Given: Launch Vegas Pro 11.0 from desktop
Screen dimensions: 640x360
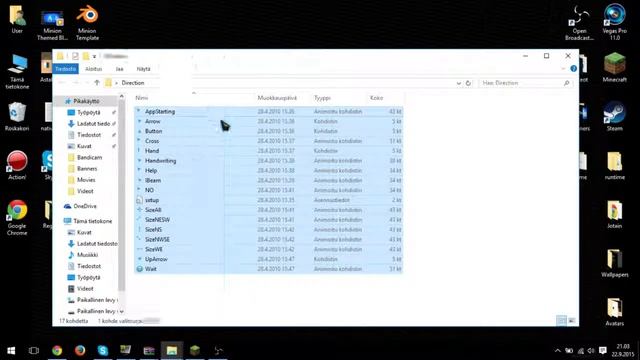Looking at the screenshot, I should pos(614,22).
